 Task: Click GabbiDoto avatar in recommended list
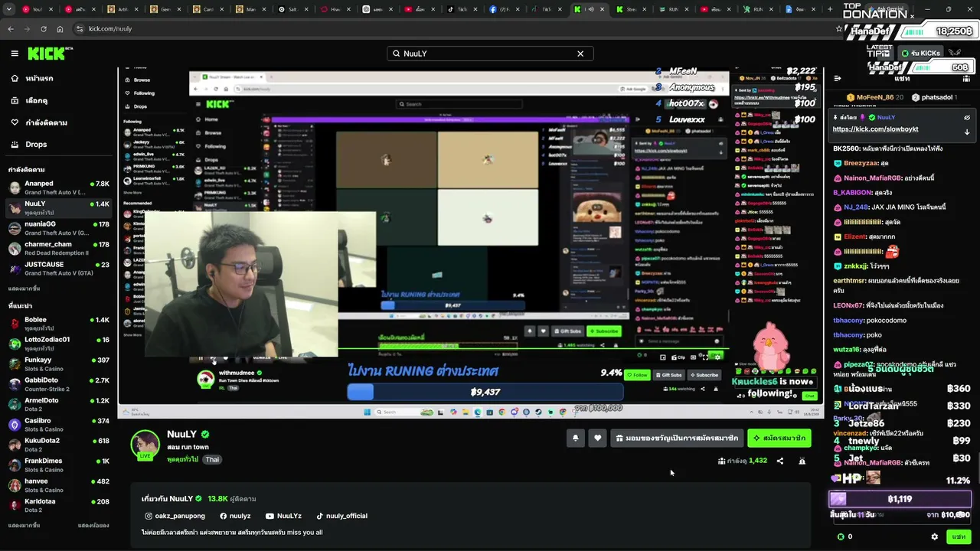tap(15, 384)
